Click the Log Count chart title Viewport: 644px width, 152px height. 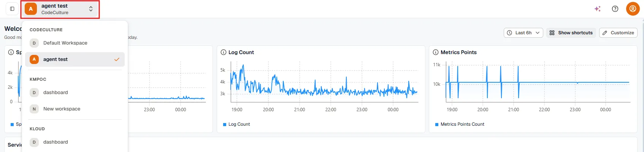(x=241, y=52)
